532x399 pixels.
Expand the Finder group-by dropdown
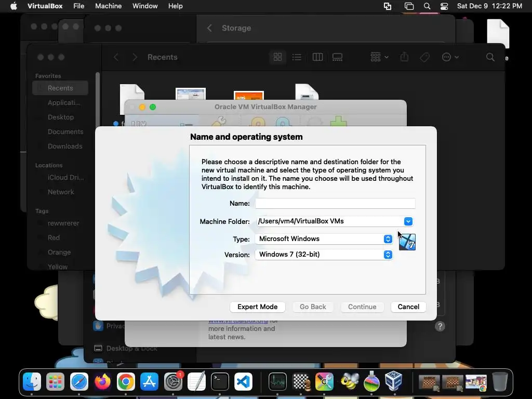point(379,57)
